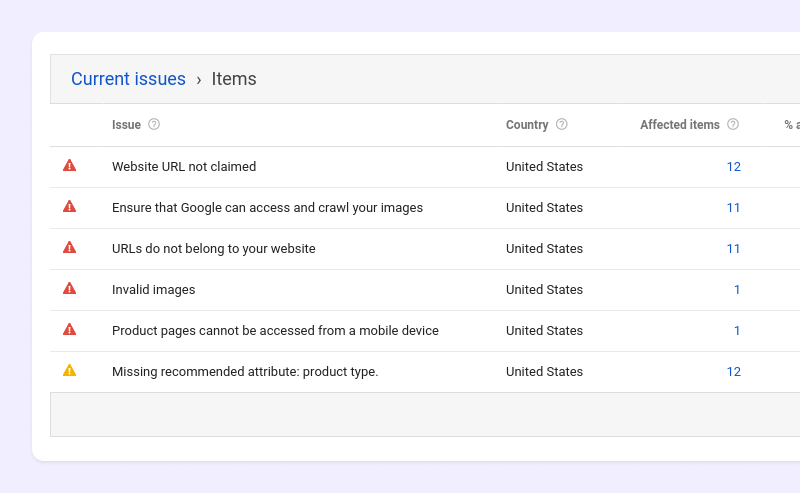Open help icon next to Country column header

(562, 125)
